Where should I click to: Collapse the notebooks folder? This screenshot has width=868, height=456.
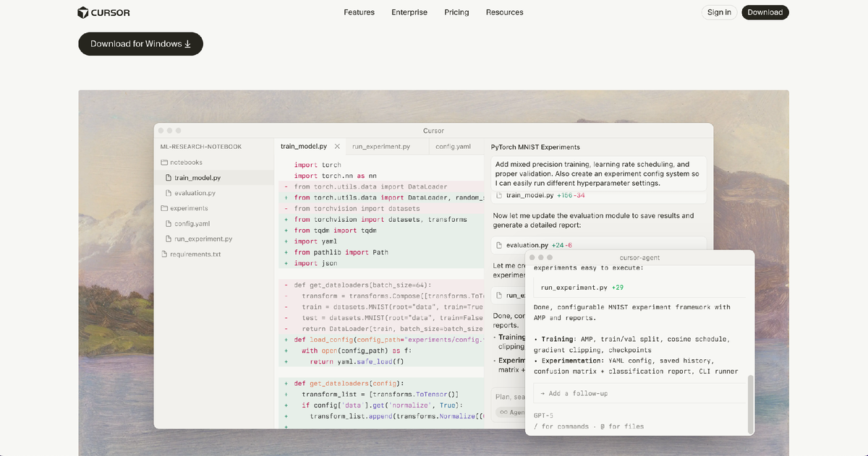(214, 163)
